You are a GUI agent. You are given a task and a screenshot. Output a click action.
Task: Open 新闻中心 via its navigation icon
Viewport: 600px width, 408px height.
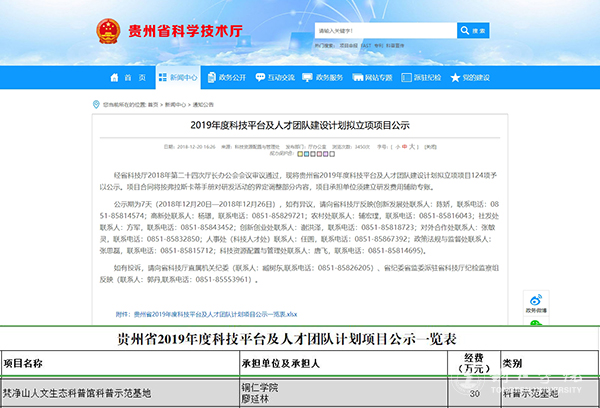coord(162,77)
